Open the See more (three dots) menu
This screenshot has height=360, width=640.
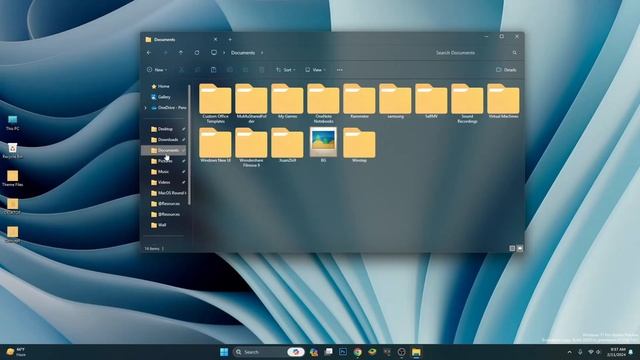click(x=340, y=70)
